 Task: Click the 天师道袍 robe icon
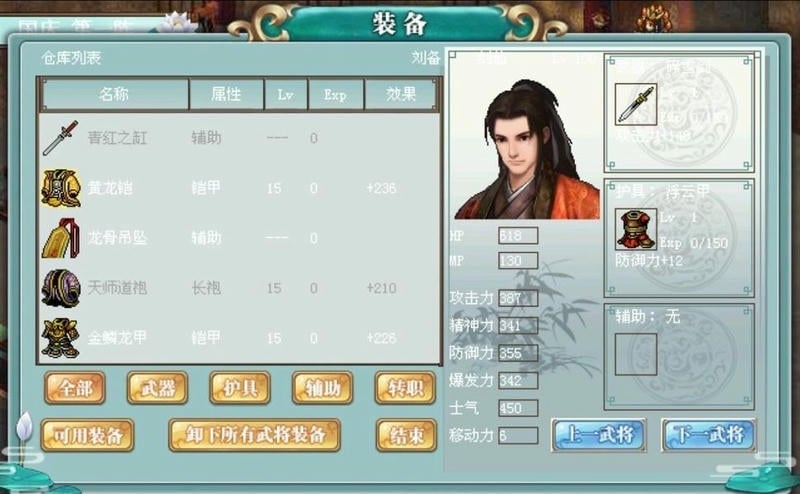pos(61,288)
